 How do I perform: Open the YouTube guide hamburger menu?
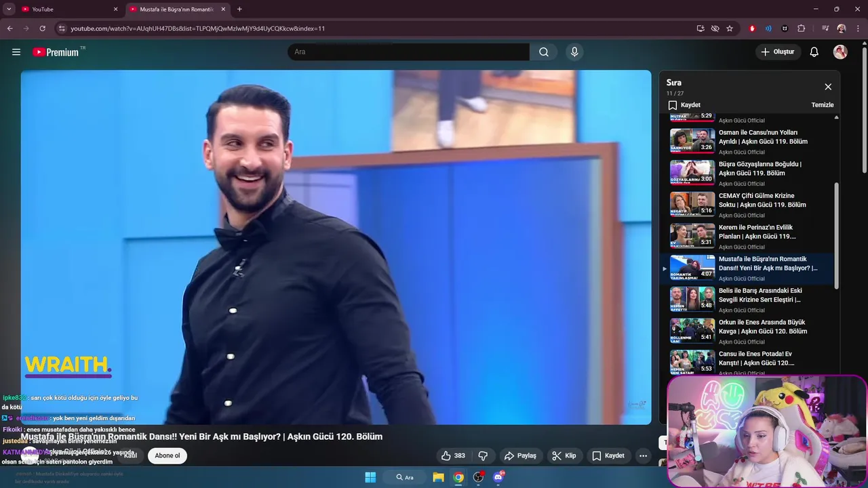[16, 52]
